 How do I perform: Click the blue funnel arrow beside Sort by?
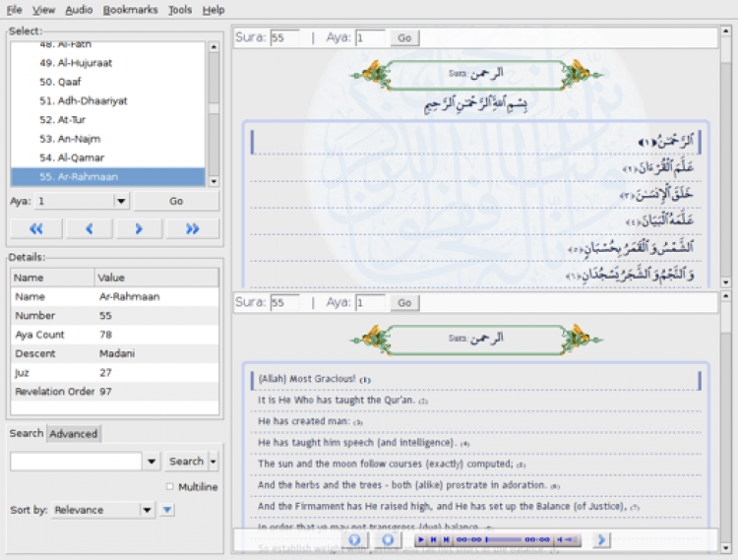[167, 509]
